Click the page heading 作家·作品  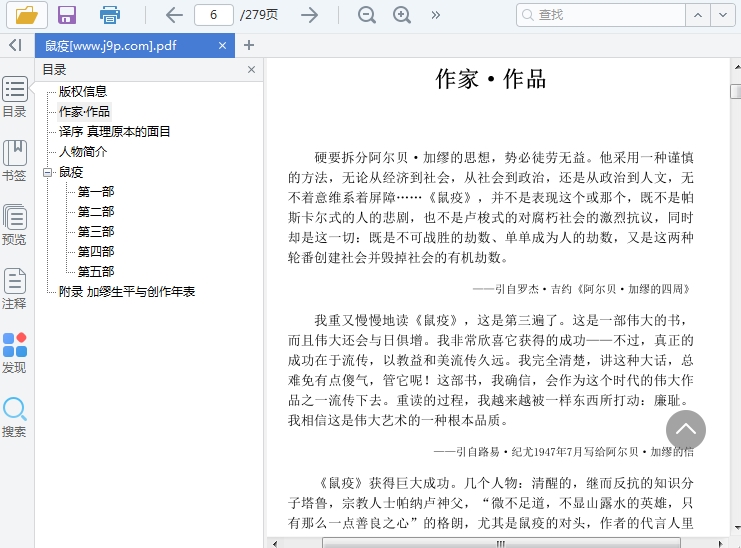491,79
